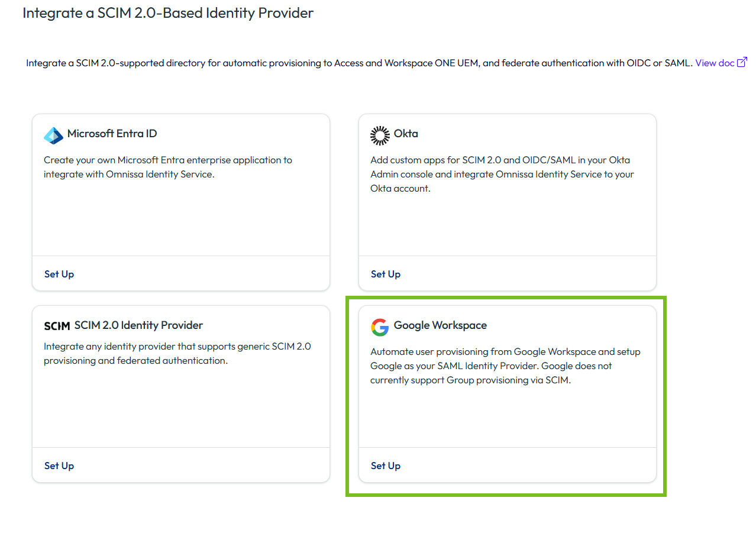Screen dimensions: 756x546
Task: Click the Google G logo icon
Action: 380,327
